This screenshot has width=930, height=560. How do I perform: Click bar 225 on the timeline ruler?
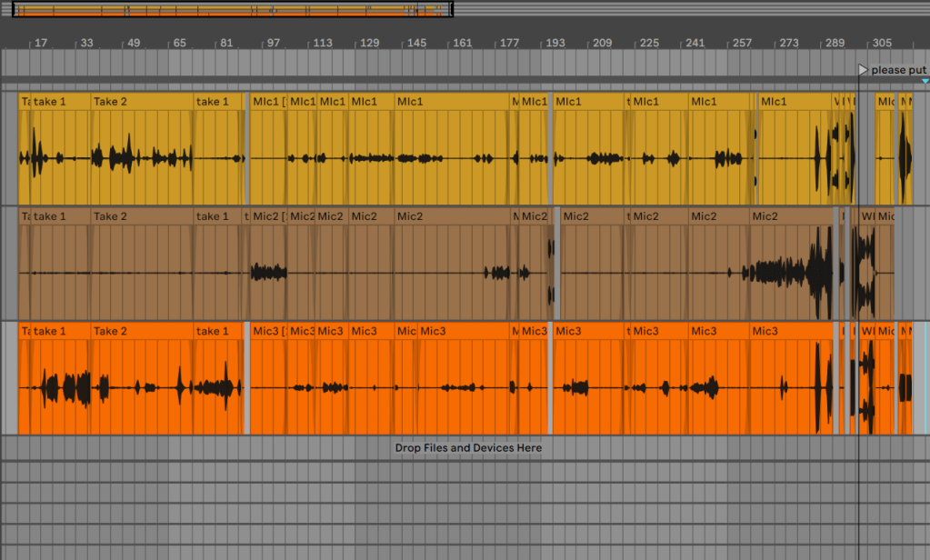point(649,43)
